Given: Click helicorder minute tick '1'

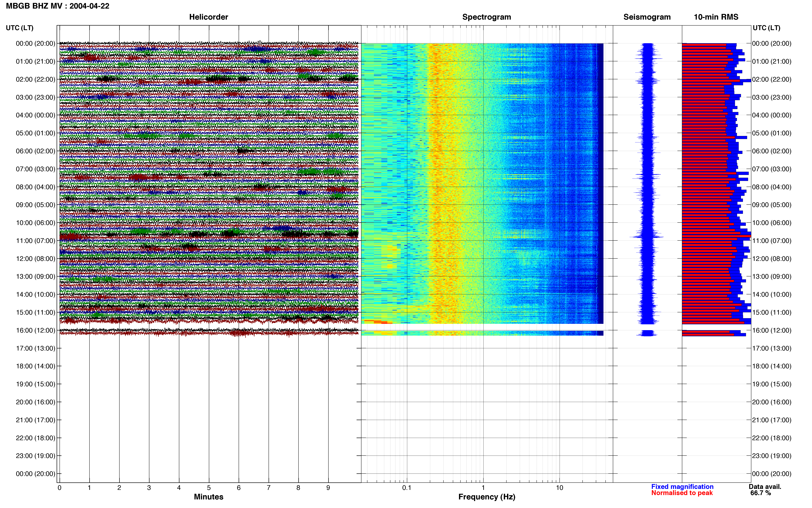Looking at the screenshot, I should 89,488.
